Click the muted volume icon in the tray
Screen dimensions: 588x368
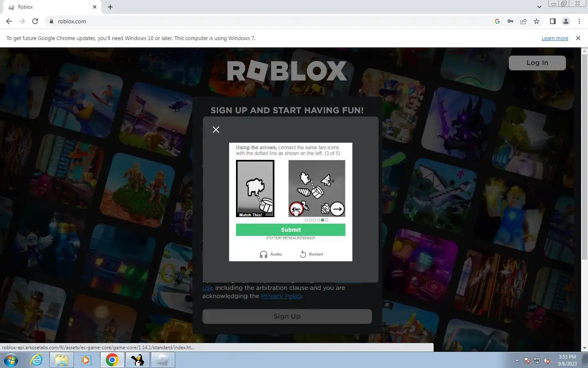tap(547, 361)
